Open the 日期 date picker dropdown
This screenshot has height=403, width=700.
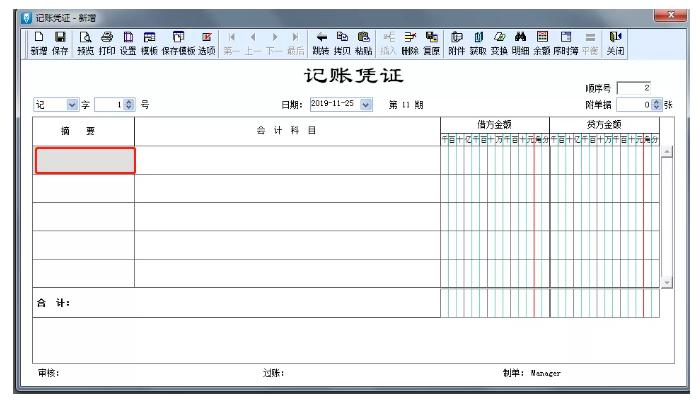click(x=366, y=105)
